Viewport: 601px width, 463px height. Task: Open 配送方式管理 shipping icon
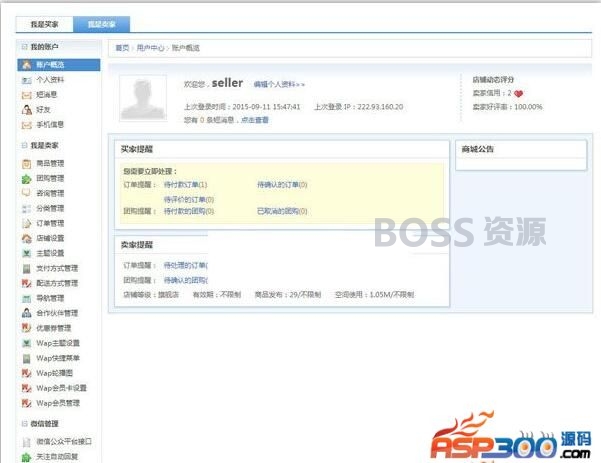[26, 283]
